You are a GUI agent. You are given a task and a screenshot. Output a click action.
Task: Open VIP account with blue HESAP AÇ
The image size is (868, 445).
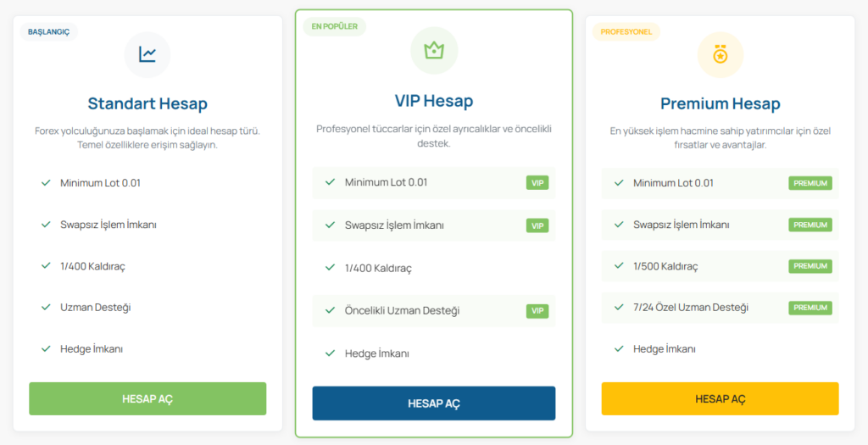click(434, 403)
